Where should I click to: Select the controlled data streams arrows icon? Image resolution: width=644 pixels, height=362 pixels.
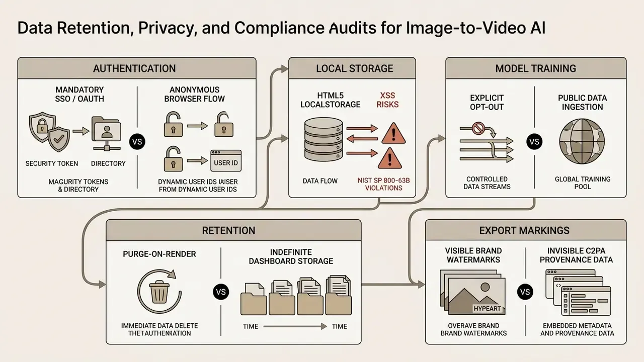tap(487, 142)
